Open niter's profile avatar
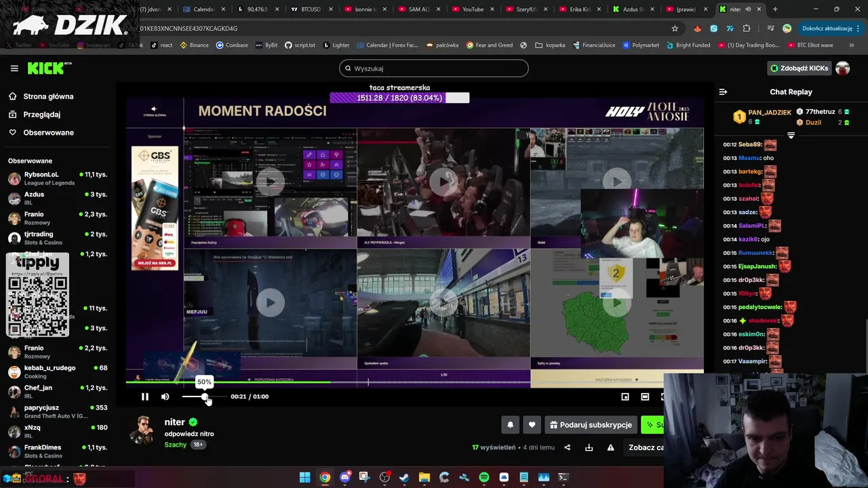This screenshot has width=868, height=488. [x=142, y=430]
